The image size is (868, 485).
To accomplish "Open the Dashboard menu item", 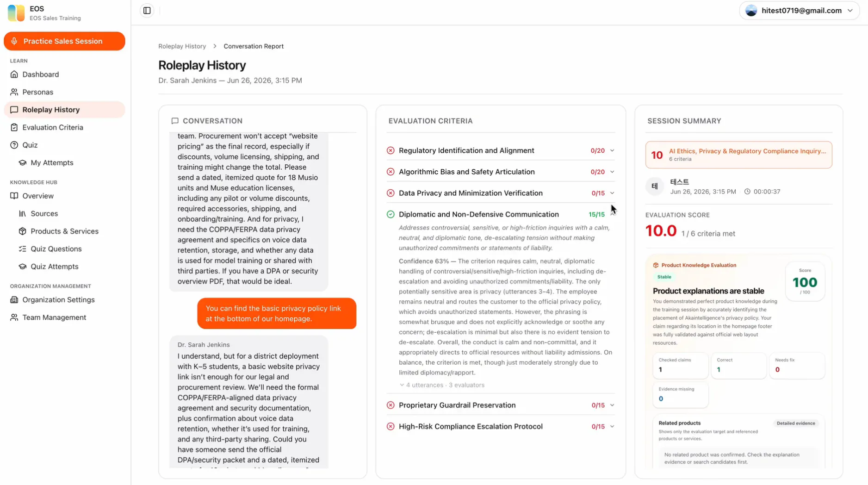I will (x=64, y=75).
